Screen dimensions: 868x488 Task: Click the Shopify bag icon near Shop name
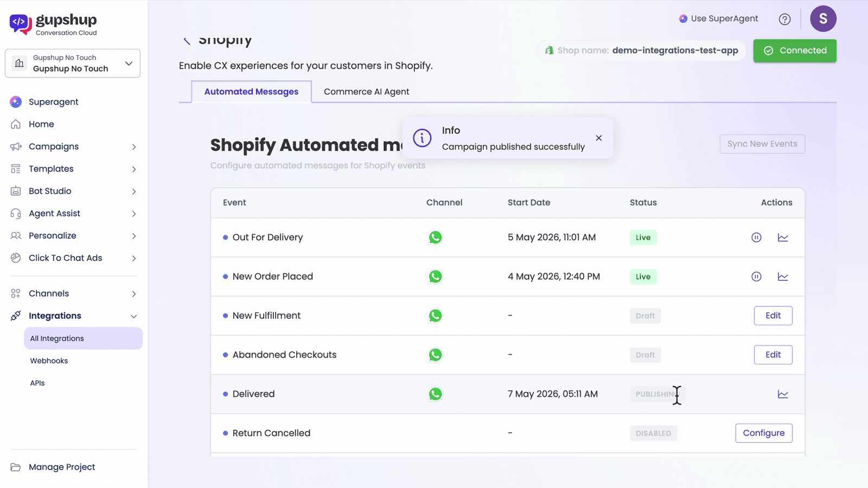coord(549,50)
